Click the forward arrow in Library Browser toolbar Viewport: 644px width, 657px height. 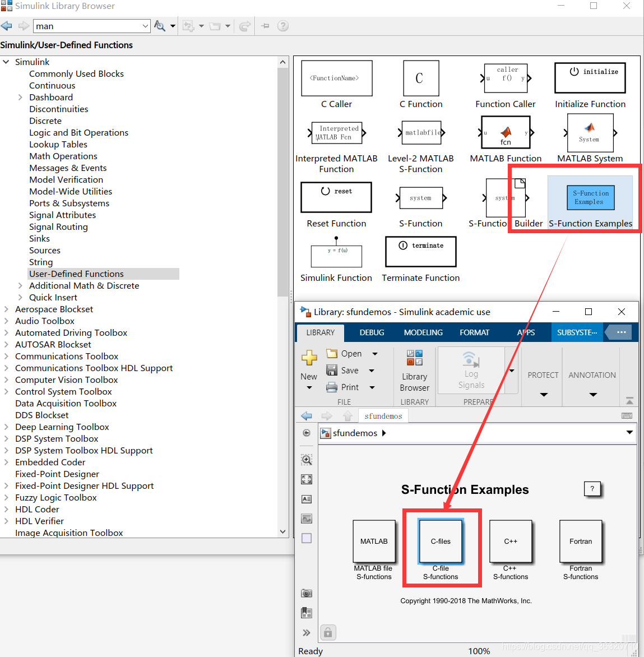pos(24,26)
